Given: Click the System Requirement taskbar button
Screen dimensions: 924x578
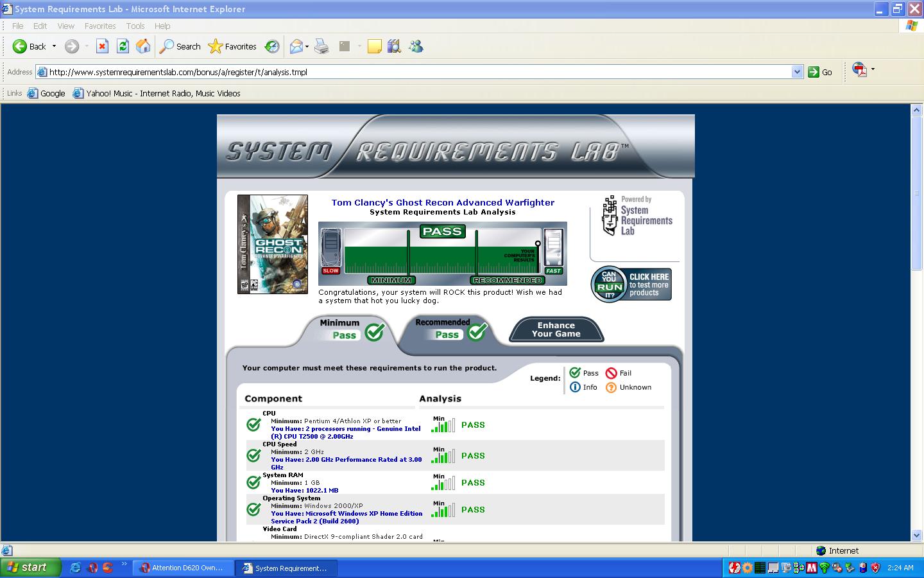Looking at the screenshot, I should tap(286, 568).
